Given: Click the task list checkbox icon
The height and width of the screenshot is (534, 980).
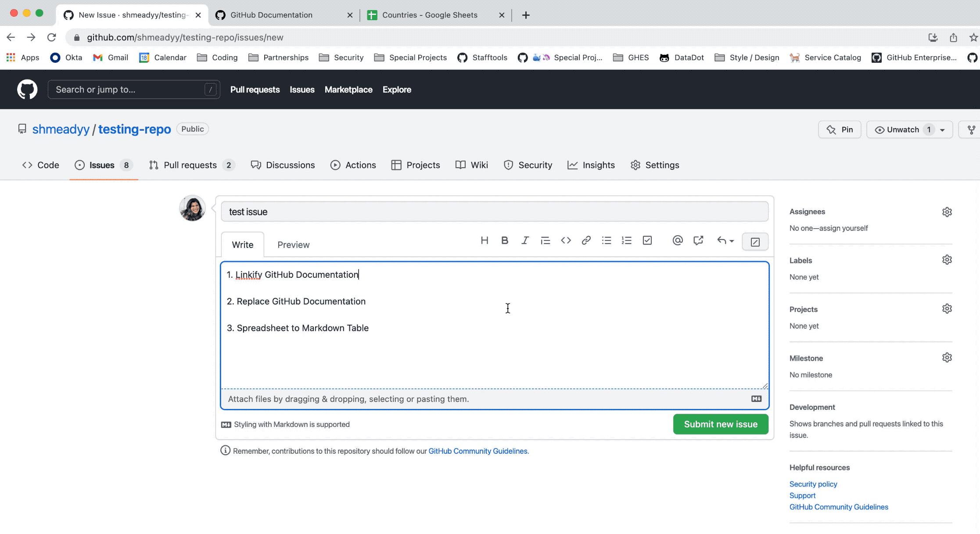Looking at the screenshot, I should pos(647,241).
